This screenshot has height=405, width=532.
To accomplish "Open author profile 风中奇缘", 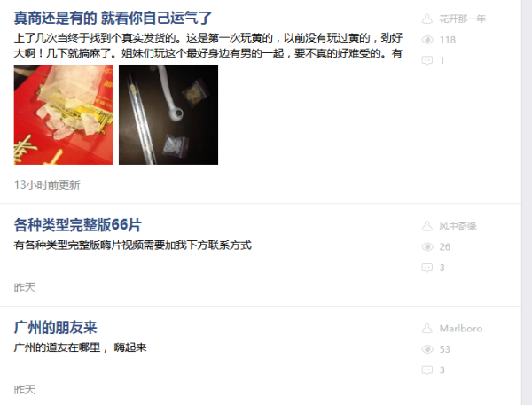I will coord(458,226).
